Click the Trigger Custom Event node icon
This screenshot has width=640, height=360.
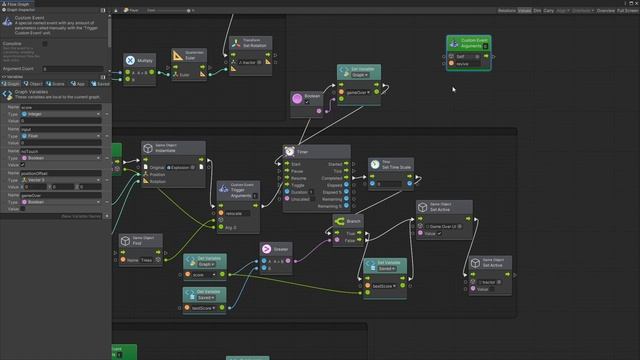pos(223,188)
